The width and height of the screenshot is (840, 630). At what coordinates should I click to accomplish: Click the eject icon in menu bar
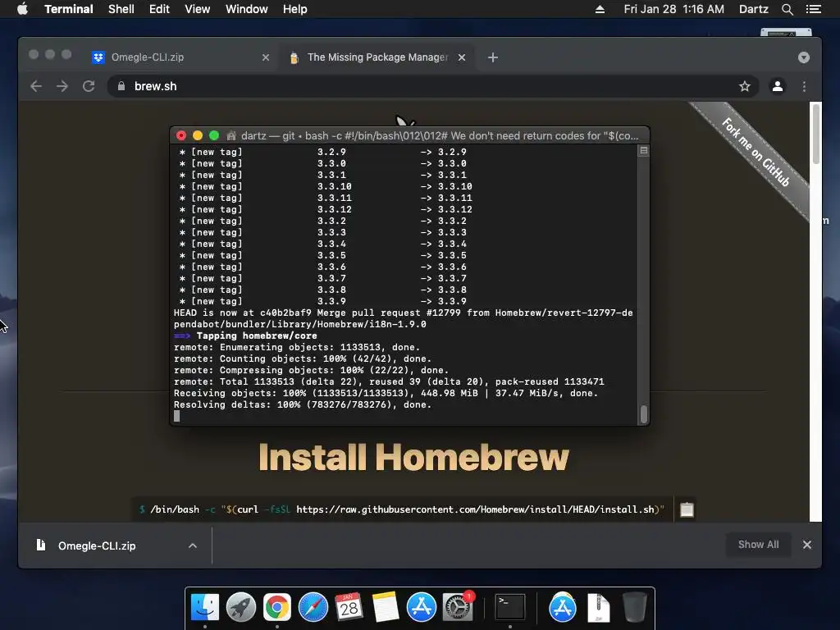(600, 9)
